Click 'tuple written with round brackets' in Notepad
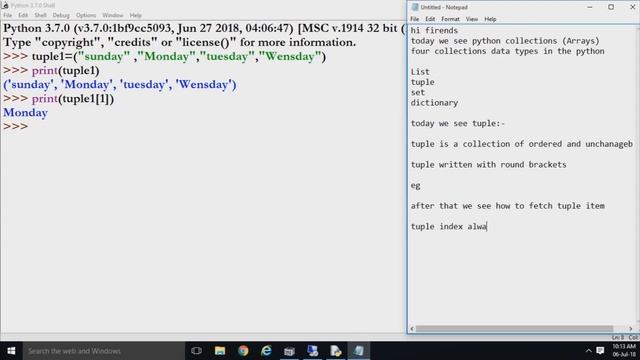Screen dimensions: 640x360 [489, 164]
